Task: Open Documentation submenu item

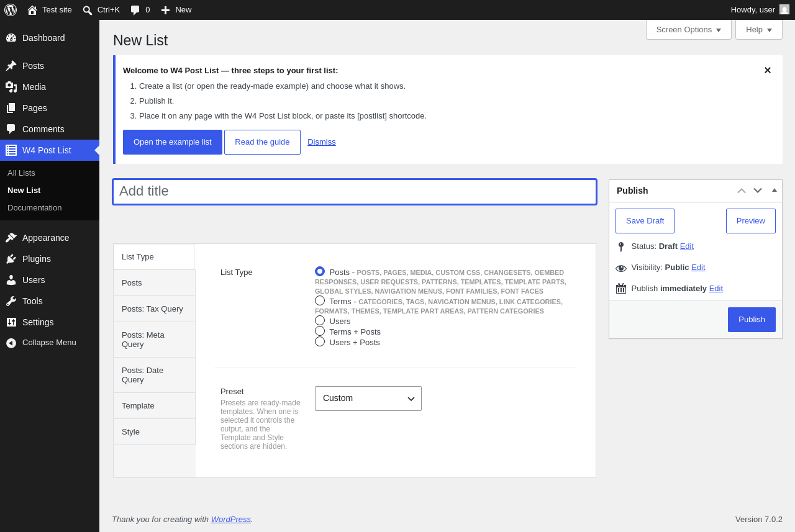Action: tap(34, 207)
